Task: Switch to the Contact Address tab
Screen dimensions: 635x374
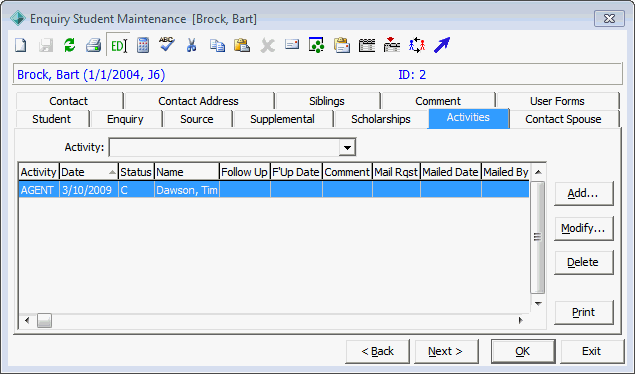Action: [x=198, y=101]
